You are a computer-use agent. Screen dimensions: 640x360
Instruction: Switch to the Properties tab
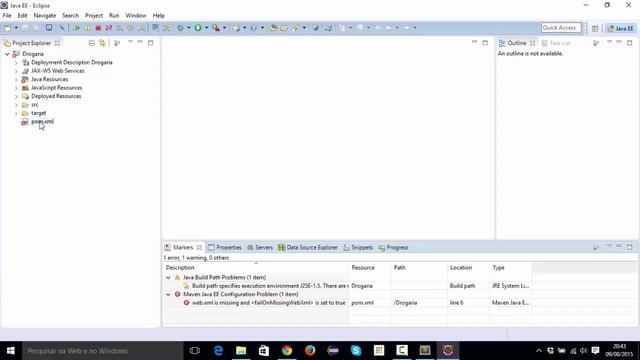(x=225, y=247)
